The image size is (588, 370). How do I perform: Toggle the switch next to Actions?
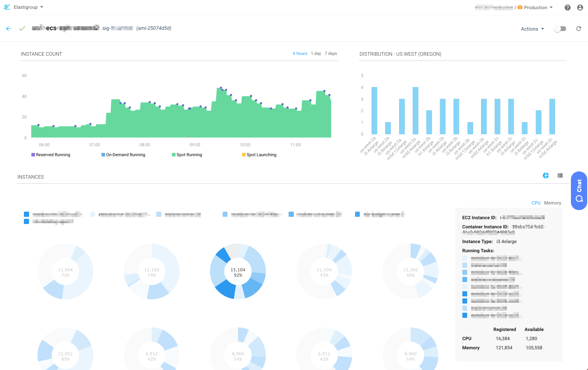[x=560, y=29]
